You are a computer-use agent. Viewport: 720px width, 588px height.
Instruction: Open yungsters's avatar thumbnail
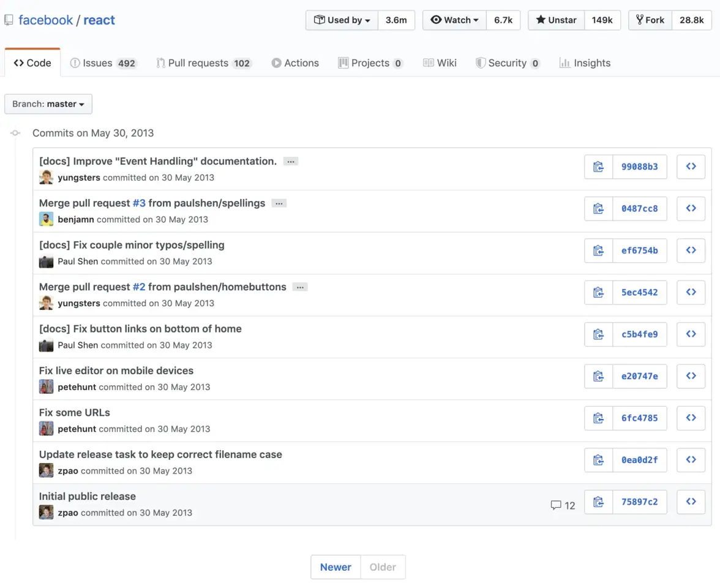click(x=46, y=177)
